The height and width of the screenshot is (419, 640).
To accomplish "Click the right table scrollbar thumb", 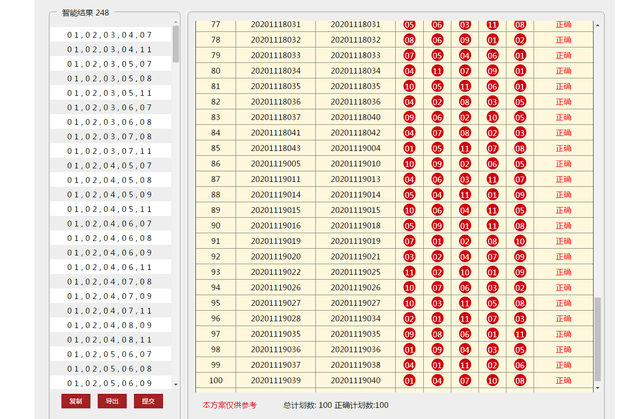I will point(598,339).
